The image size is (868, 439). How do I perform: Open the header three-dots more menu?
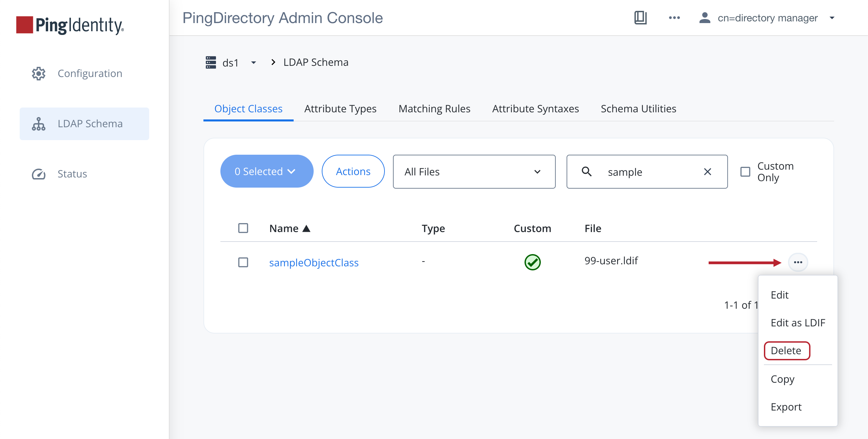click(x=674, y=18)
